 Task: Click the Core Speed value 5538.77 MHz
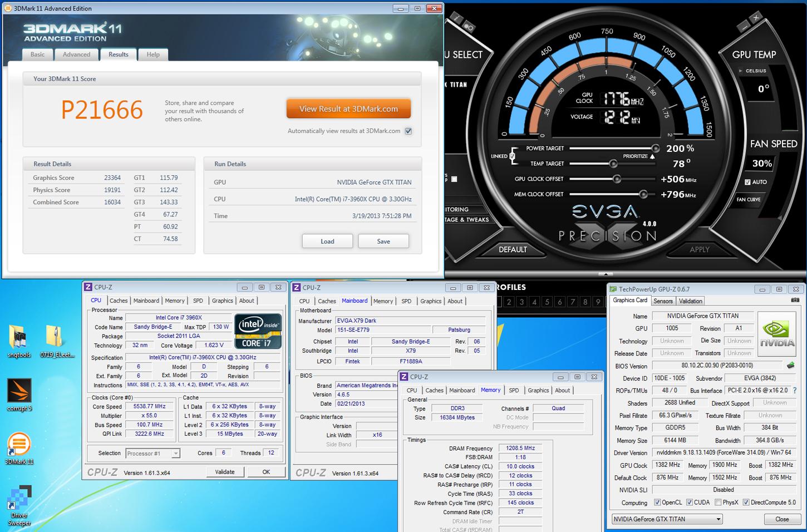point(150,406)
